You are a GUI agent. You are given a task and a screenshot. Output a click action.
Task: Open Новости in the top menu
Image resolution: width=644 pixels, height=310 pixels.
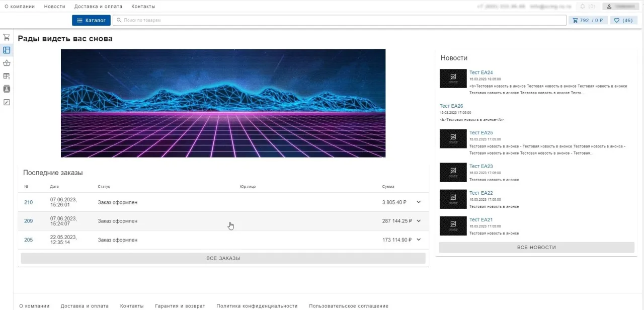coord(54,7)
